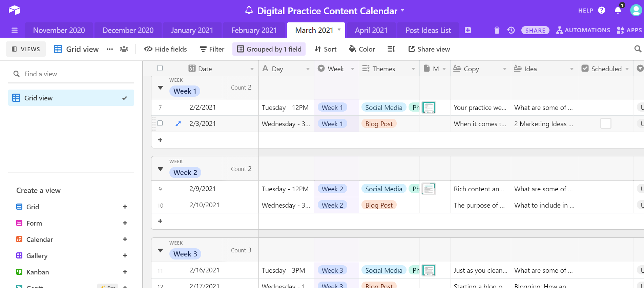Open the revision history clock icon

[511, 31]
